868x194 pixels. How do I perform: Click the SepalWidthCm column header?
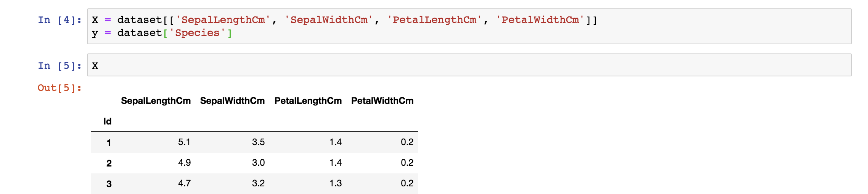tap(232, 101)
